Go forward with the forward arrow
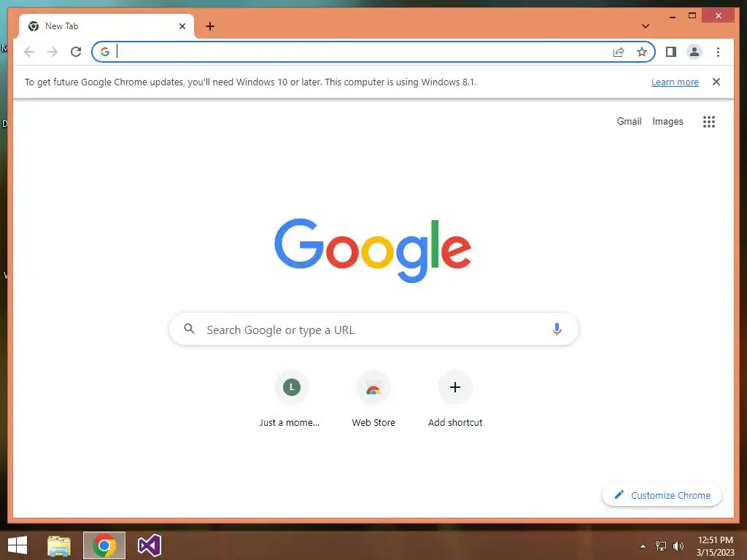 point(53,52)
